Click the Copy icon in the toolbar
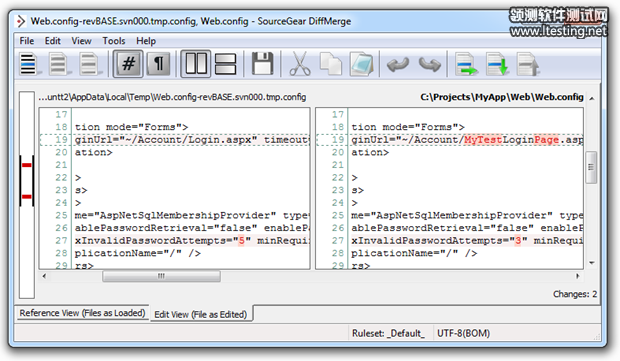620x361 pixels. point(331,64)
